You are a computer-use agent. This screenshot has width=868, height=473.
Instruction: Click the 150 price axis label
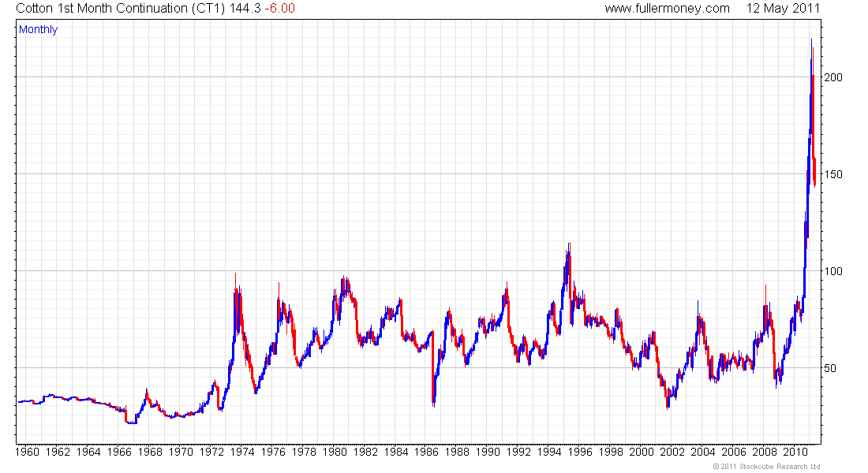833,174
